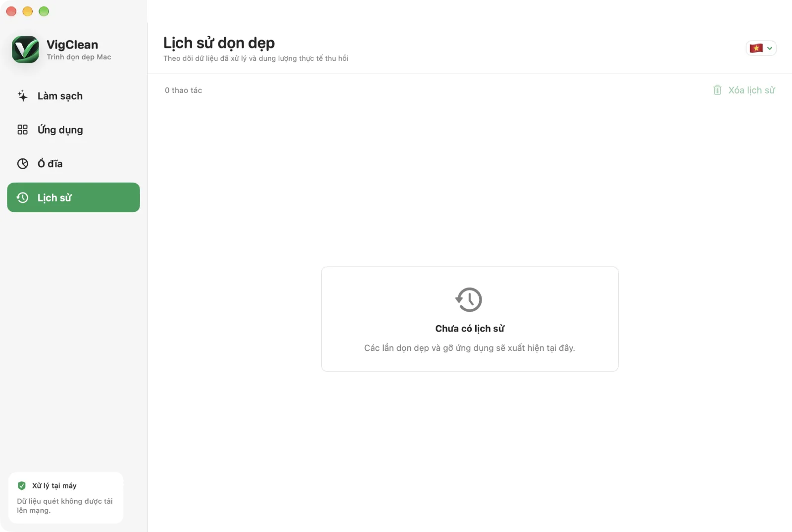Click the "Dữ liệu quét không được tải" note

tap(65, 506)
